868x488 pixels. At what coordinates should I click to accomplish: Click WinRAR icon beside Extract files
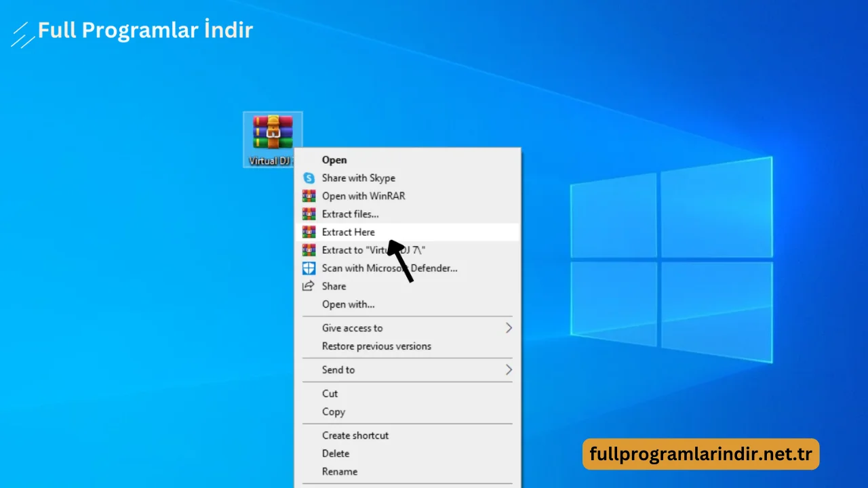pyautogui.click(x=309, y=214)
